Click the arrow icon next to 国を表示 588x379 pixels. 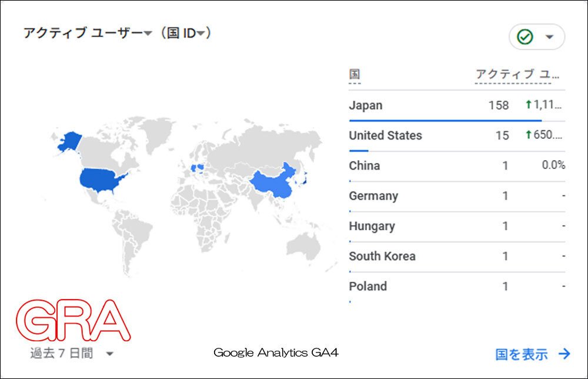click(x=564, y=354)
